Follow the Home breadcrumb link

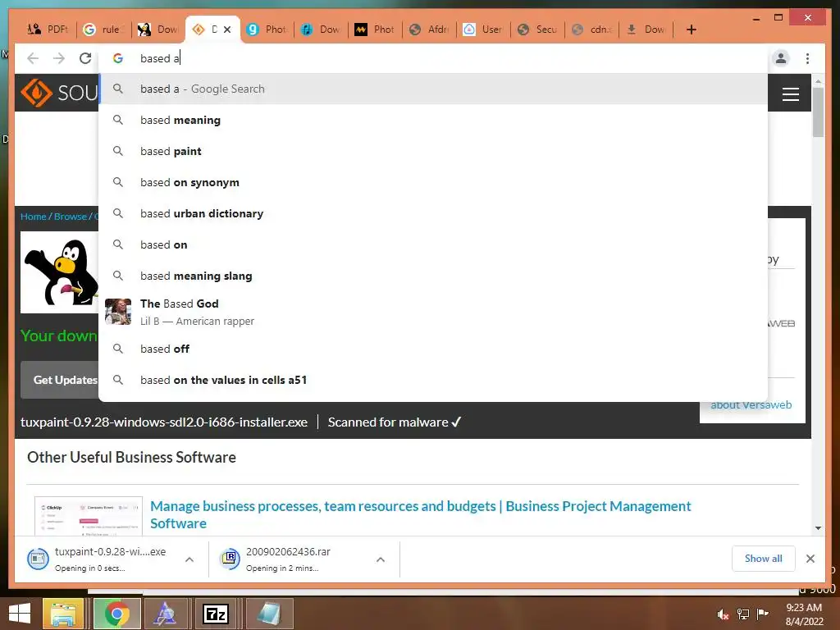(33, 217)
